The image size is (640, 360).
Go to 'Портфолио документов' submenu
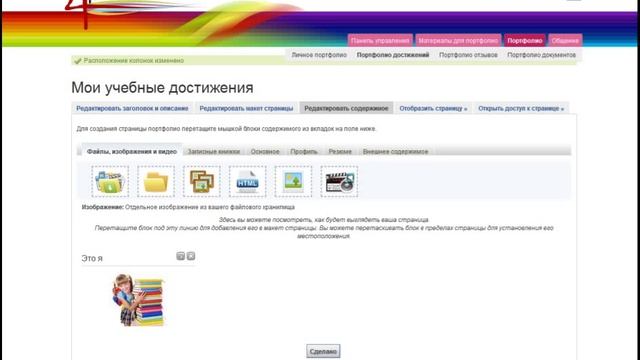541,55
